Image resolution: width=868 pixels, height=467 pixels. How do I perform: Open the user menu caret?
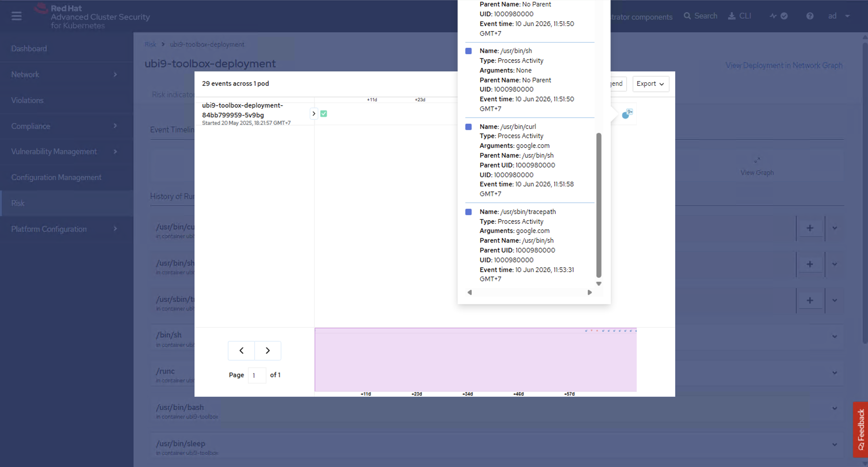coord(848,16)
